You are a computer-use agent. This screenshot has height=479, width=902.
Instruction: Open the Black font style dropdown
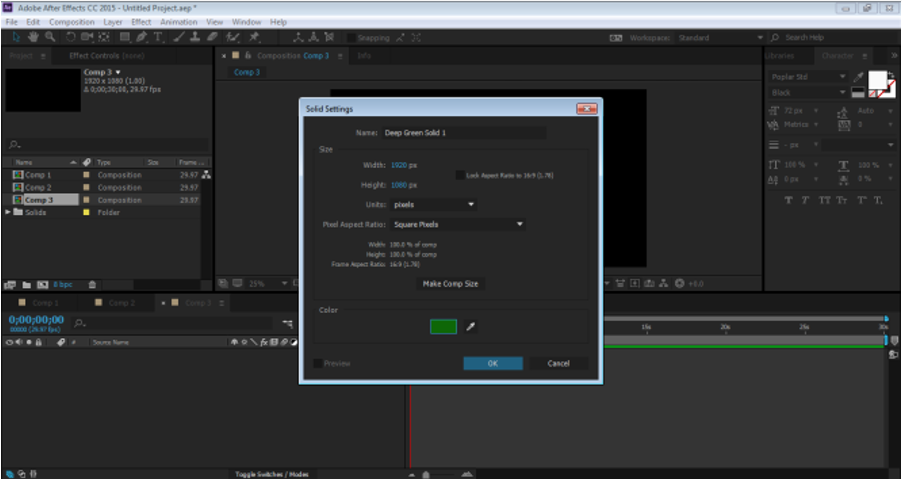808,93
